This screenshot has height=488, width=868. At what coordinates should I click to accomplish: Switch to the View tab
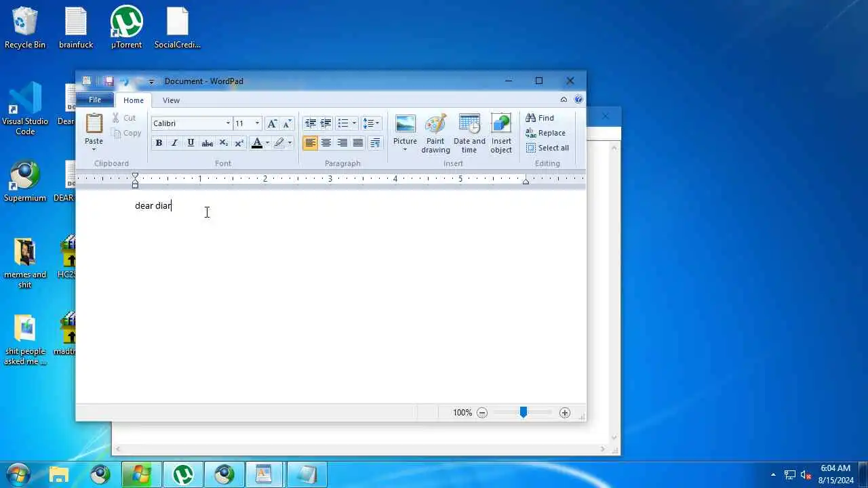tap(171, 100)
